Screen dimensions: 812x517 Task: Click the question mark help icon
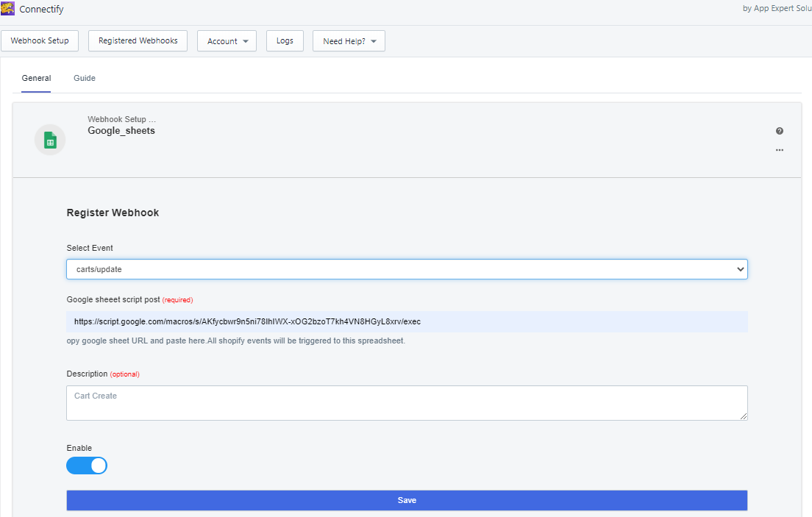point(780,131)
